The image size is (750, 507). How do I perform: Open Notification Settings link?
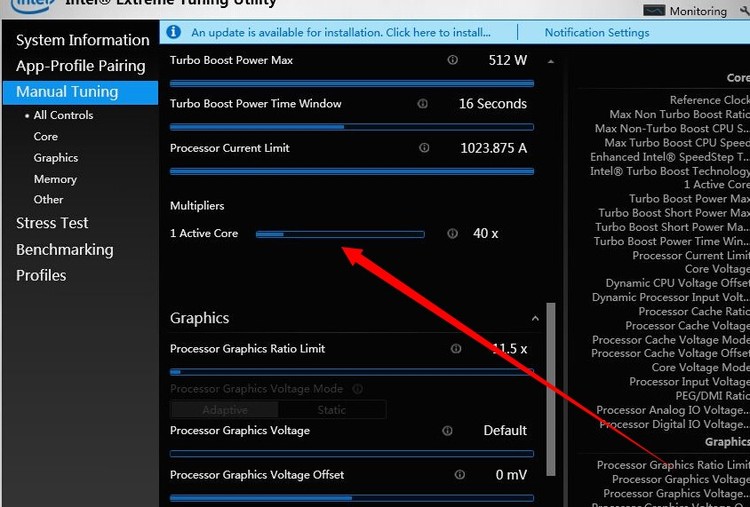597,33
